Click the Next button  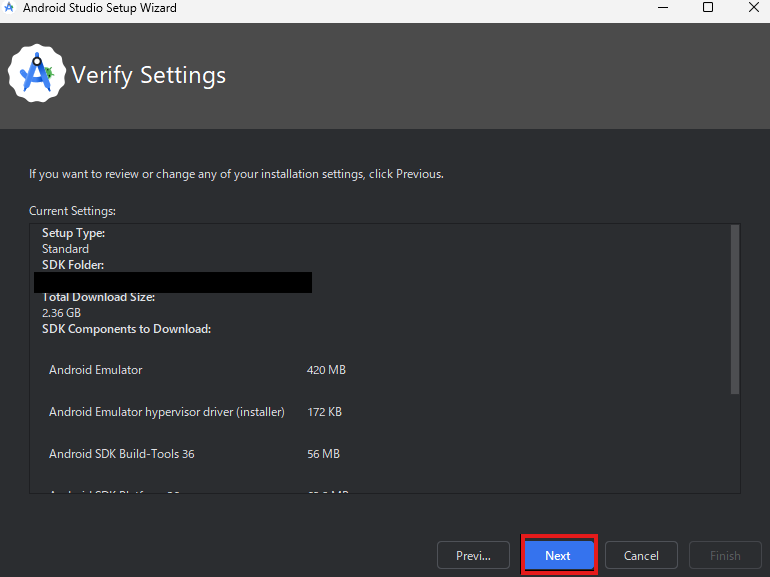(x=558, y=555)
